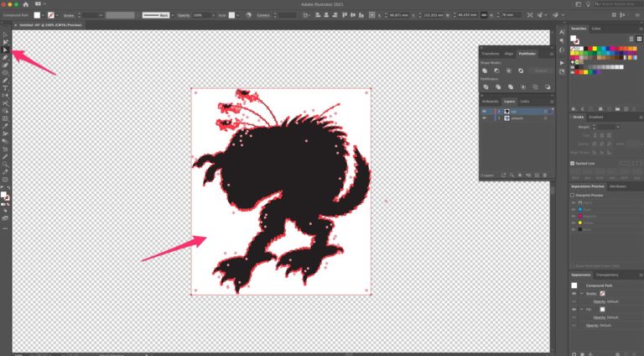Click the Expand button in Pathfinder panel

(x=541, y=71)
